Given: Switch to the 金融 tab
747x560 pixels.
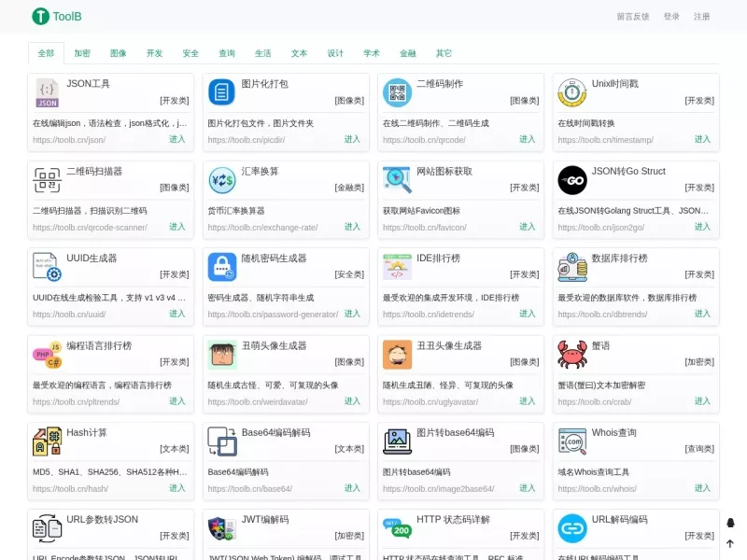Looking at the screenshot, I should click(x=408, y=53).
